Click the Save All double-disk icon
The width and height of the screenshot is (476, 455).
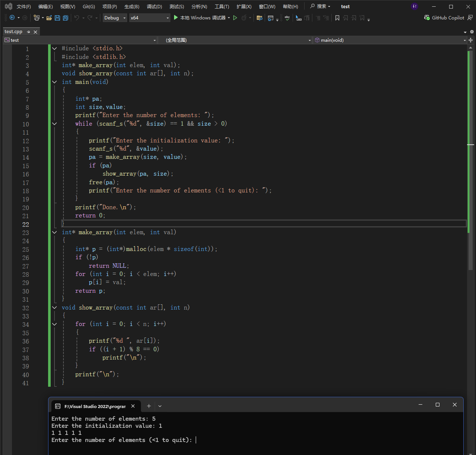tap(66, 18)
